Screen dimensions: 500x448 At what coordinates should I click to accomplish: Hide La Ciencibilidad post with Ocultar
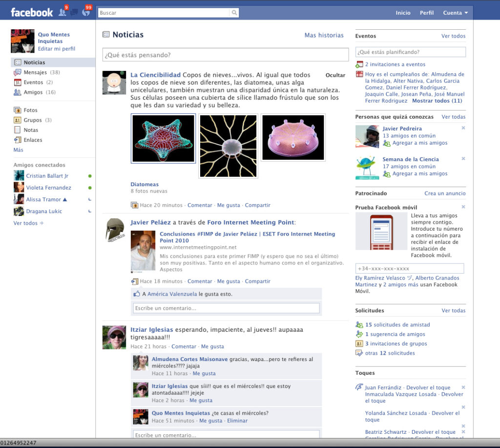[335, 75]
